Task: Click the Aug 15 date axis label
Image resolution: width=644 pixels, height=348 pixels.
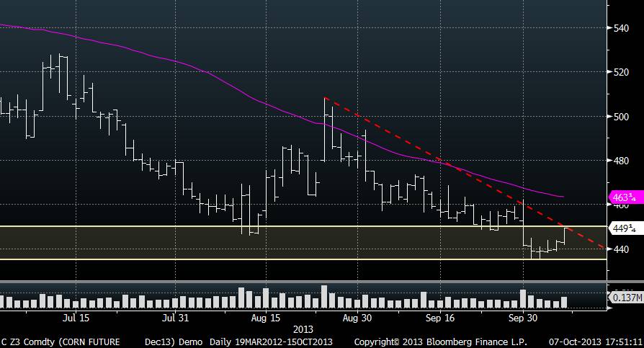Action: point(267,317)
